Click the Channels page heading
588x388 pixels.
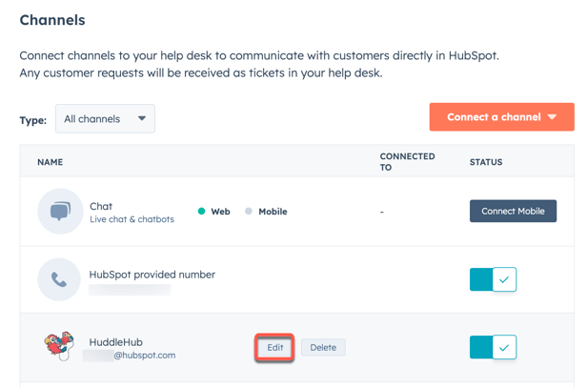click(x=52, y=20)
